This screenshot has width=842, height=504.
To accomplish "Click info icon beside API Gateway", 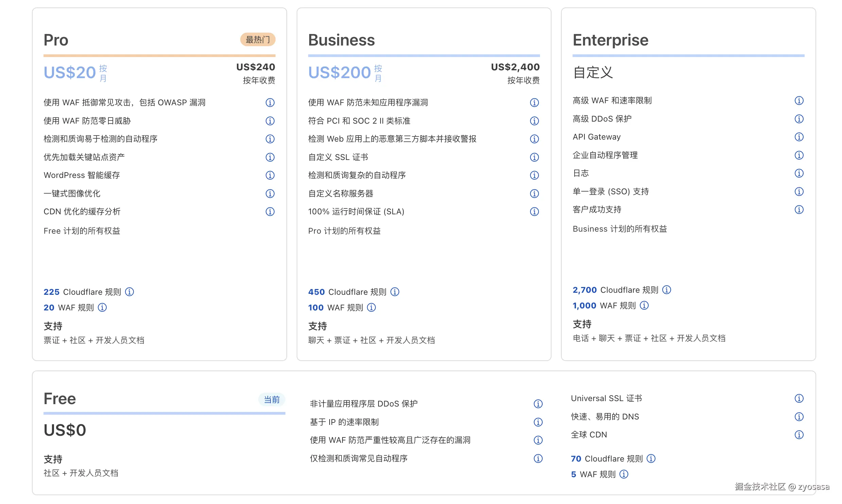I will coord(799,137).
